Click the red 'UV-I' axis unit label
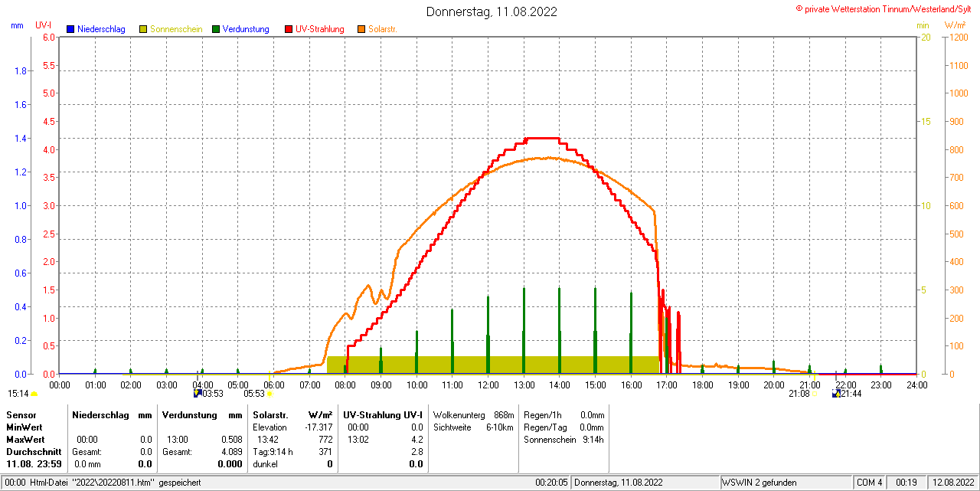Screen dimensions: 980x491 pos(44,25)
